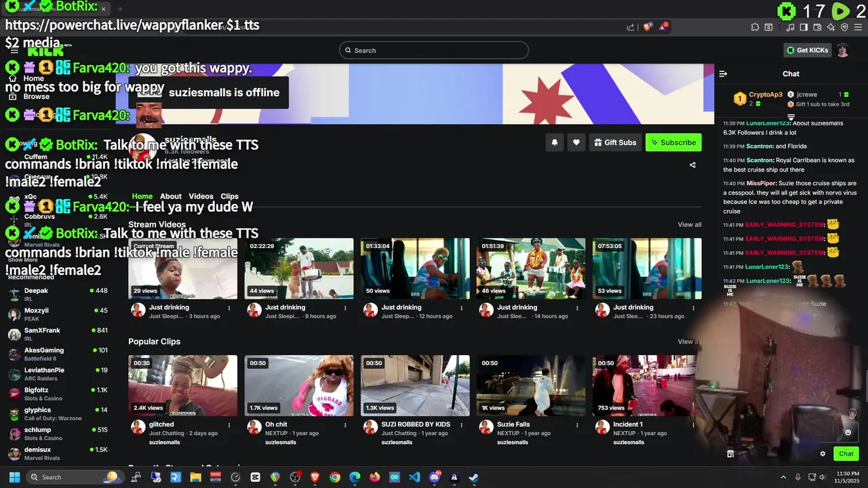This screenshot has height=488, width=868.
Task: Open options menu for the 46 views video
Action: pyautogui.click(x=577, y=308)
